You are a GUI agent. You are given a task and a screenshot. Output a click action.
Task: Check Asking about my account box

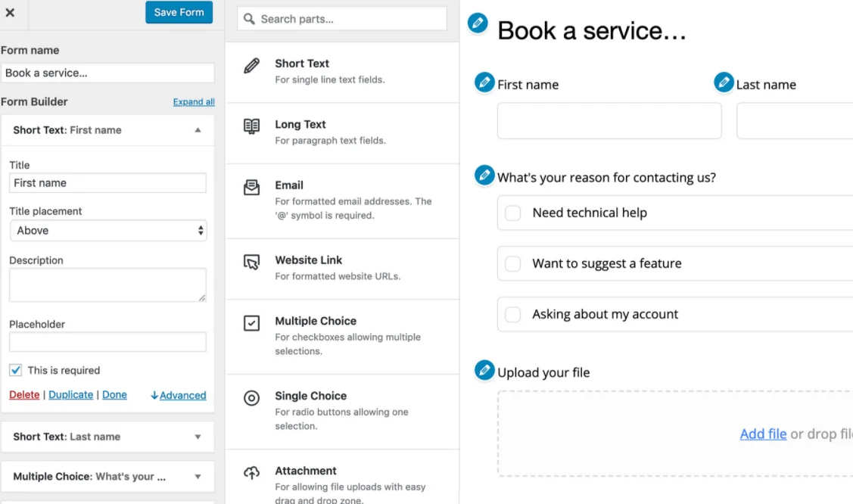coord(512,314)
